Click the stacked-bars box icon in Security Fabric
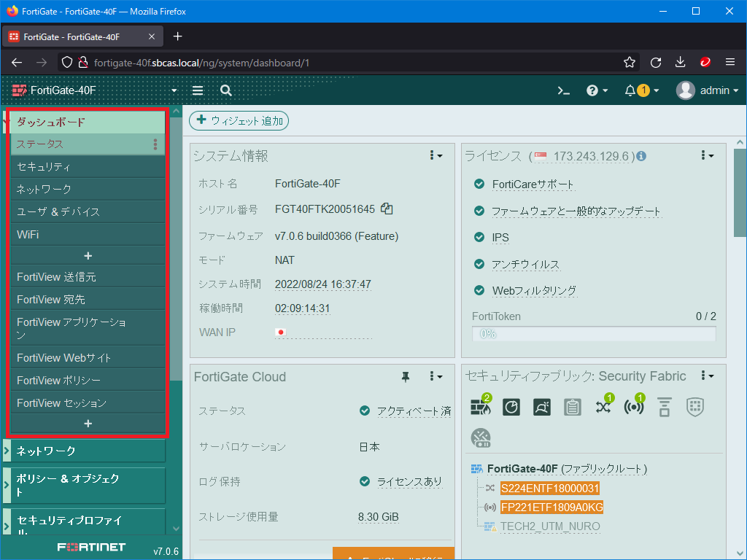The height and width of the screenshot is (560, 747). (665, 407)
